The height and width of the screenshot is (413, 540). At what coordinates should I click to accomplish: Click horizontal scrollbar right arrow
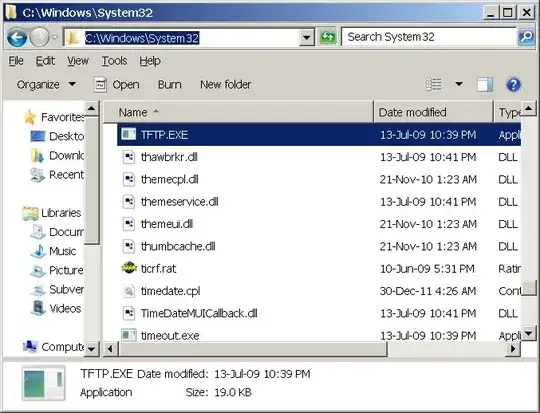click(x=513, y=349)
